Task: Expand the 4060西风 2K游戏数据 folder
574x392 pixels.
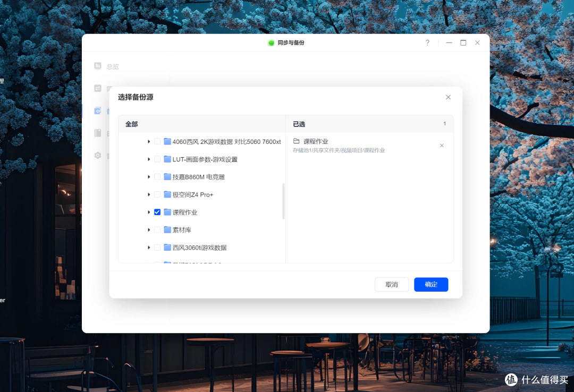Action: pyautogui.click(x=149, y=141)
